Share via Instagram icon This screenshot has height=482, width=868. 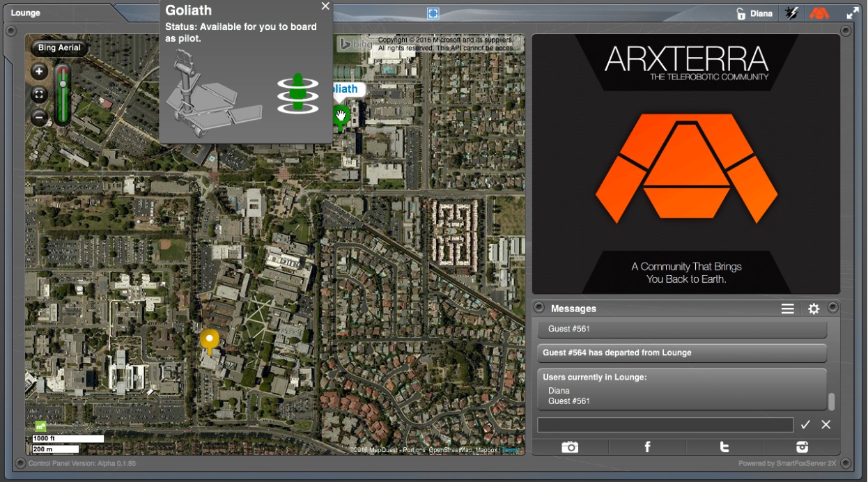pos(802,447)
